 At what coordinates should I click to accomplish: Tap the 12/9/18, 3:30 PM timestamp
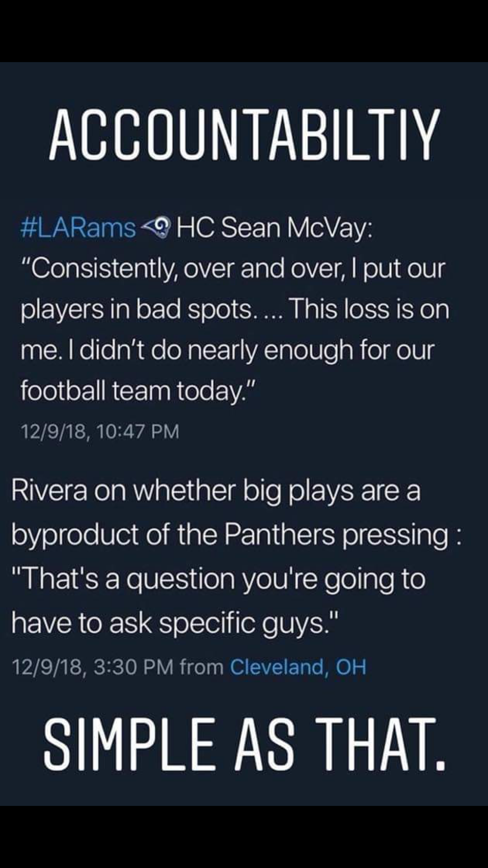click(x=93, y=667)
